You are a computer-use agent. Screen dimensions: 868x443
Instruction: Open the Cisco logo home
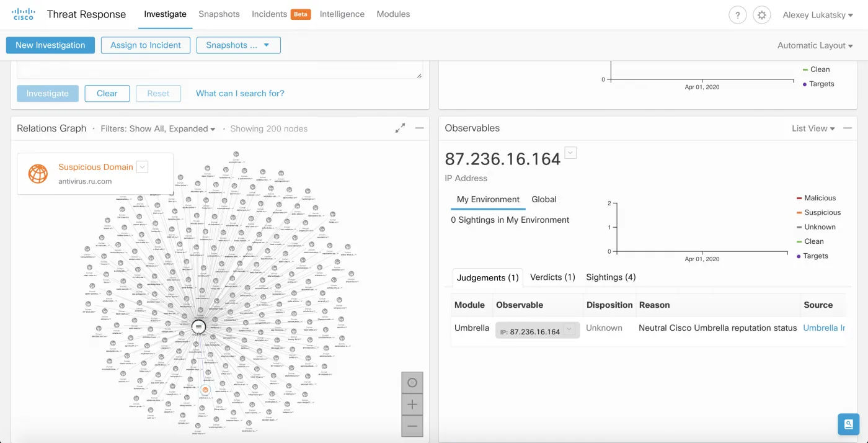[x=24, y=14]
